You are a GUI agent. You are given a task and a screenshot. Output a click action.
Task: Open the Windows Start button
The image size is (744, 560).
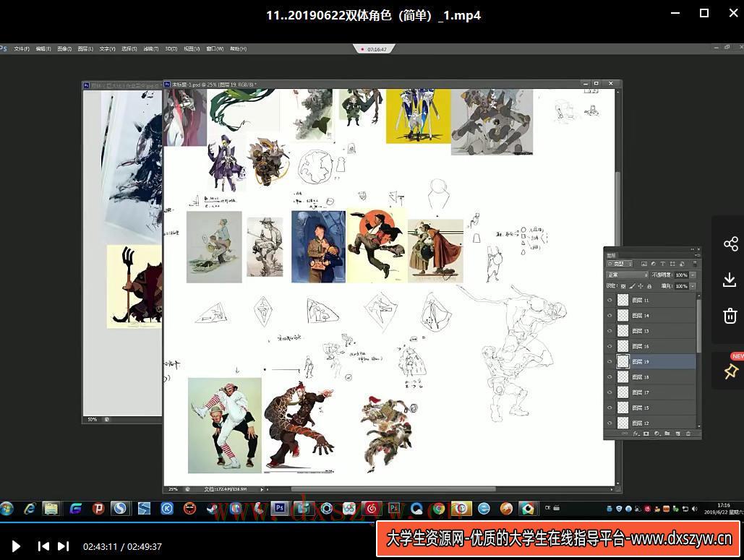pyautogui.click(x=7, y=509)
